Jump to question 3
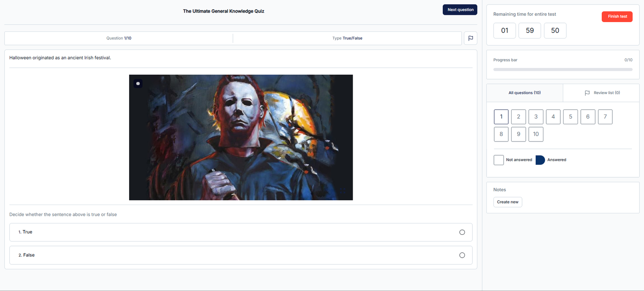 (536, 117)
